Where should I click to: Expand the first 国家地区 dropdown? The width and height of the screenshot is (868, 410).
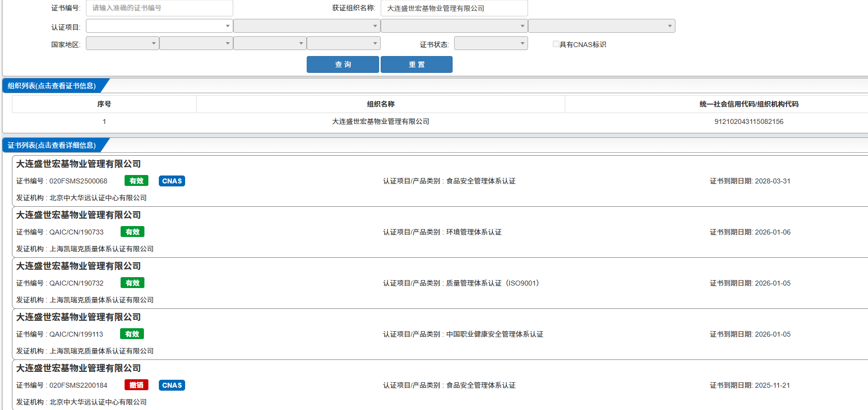click(x=123, y=43)
